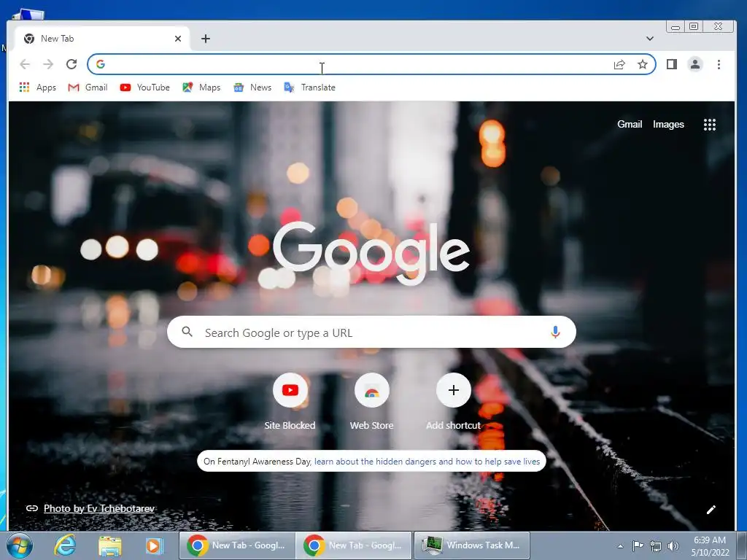Open Chrome's three-dot menu
The width and height of the screenshot is (747, 560).
(x=719, y=64)
